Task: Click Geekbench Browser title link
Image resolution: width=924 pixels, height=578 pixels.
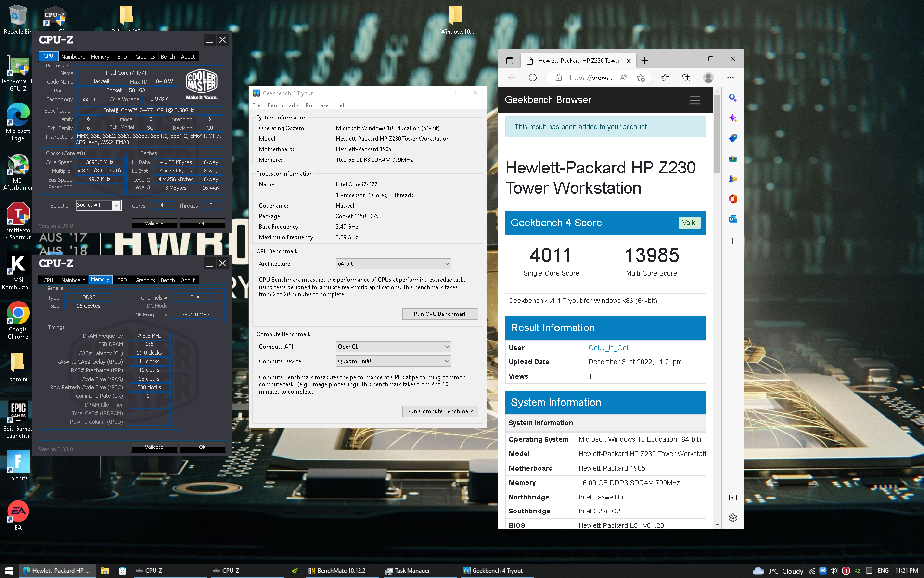Action: click(x=548, y=100)
